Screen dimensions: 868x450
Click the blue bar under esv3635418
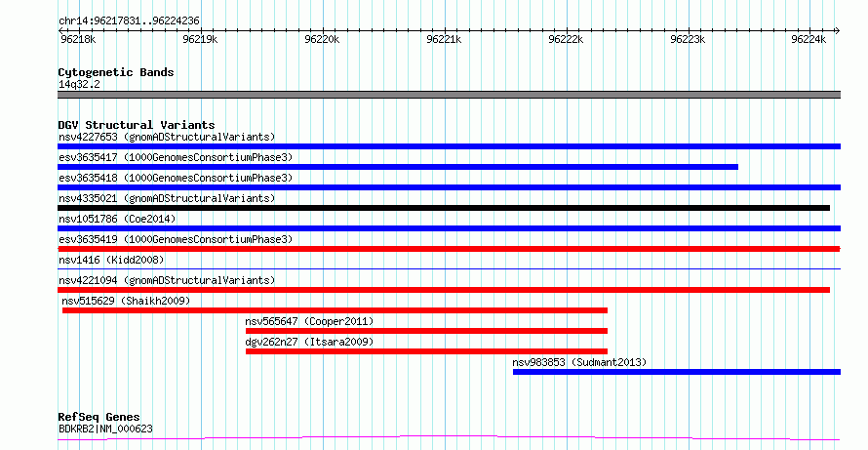(449, 187)
